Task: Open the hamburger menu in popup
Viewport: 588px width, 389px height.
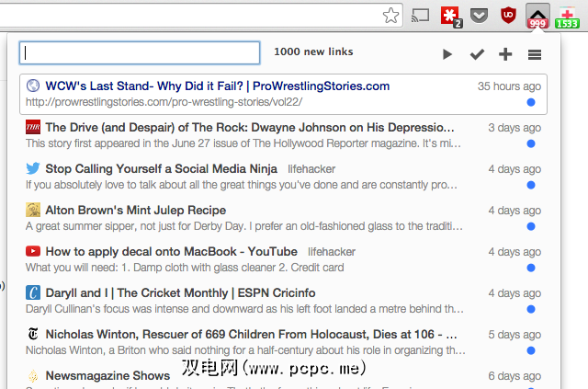Action: pyautogui.click(x=535, y=55)
